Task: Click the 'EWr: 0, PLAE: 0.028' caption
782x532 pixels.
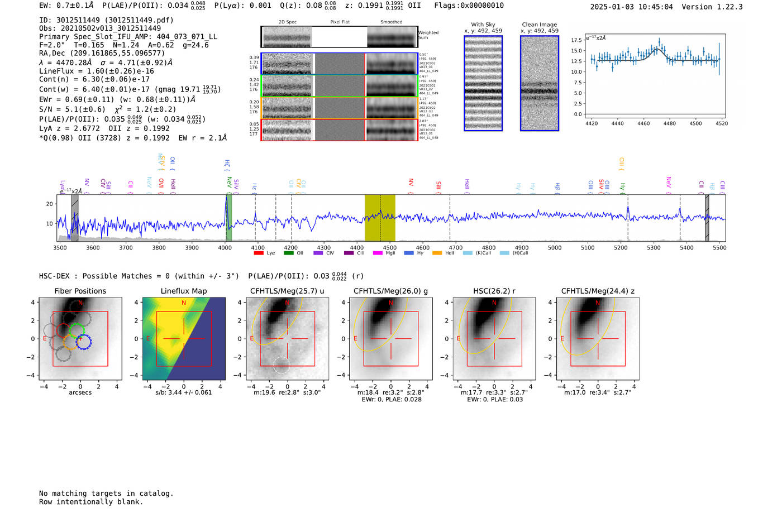Action: [x=392, y=399]
